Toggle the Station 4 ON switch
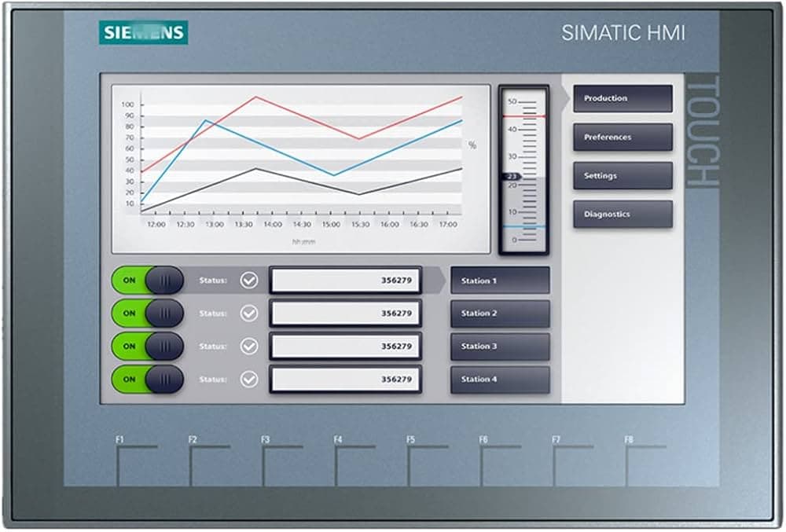Image resolution: width=786 pixels, height=532 pixels. (148, 380)
